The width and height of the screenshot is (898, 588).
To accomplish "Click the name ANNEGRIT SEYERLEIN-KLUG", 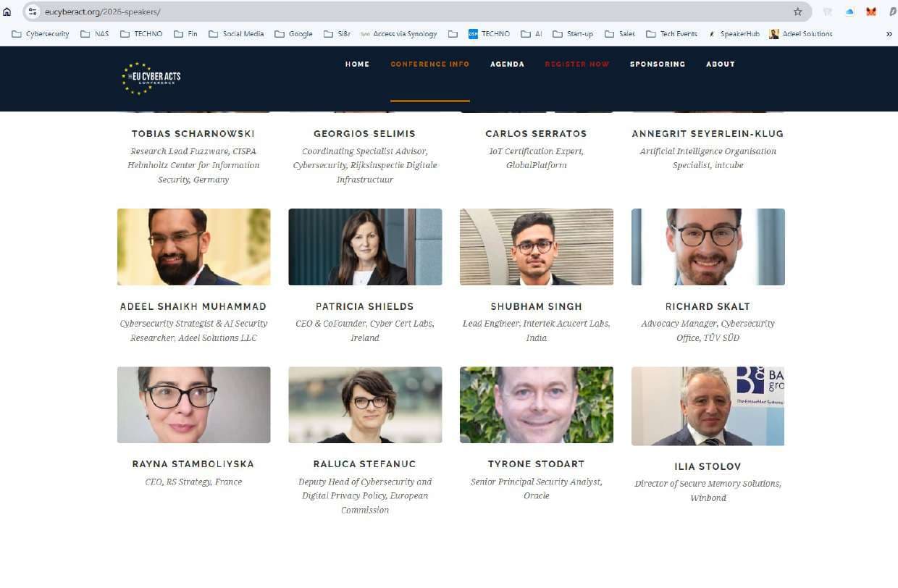I will (708, 134).
